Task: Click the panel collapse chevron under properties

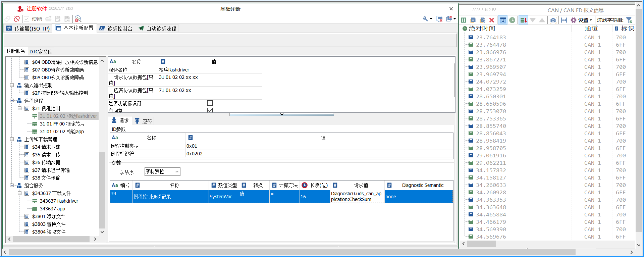Action: (x=282, y=114)
